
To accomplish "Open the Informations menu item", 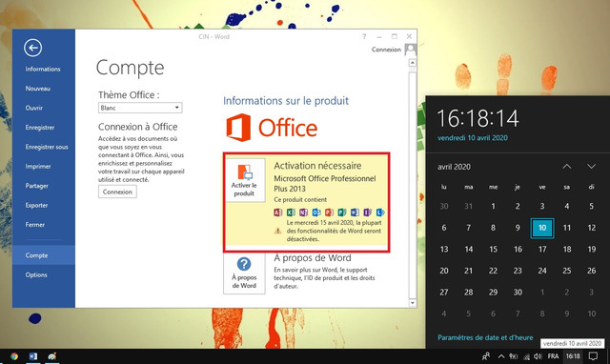I will (44, 69).
